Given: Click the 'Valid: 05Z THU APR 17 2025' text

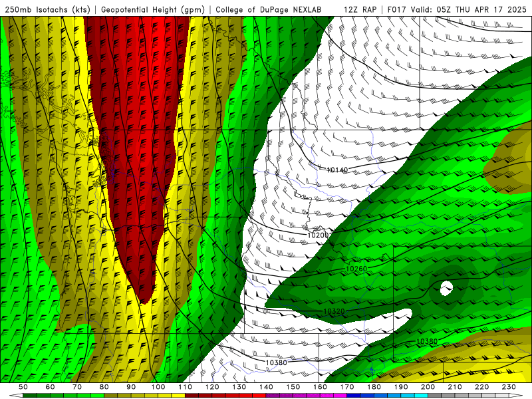Looking at the screenshot, I should (469, 10).
